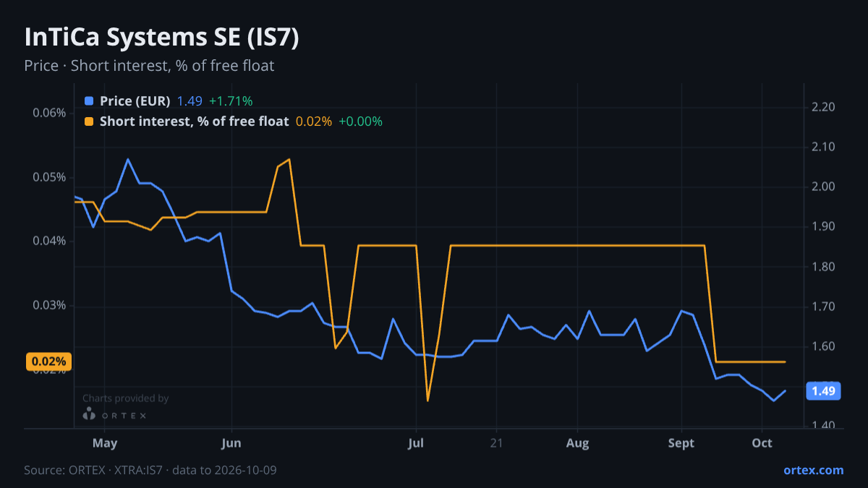Screen dimensions: 868x488
Task: Click the chart title 'InTiCa Systems SE (IS7)'
Action: point(161,38)
